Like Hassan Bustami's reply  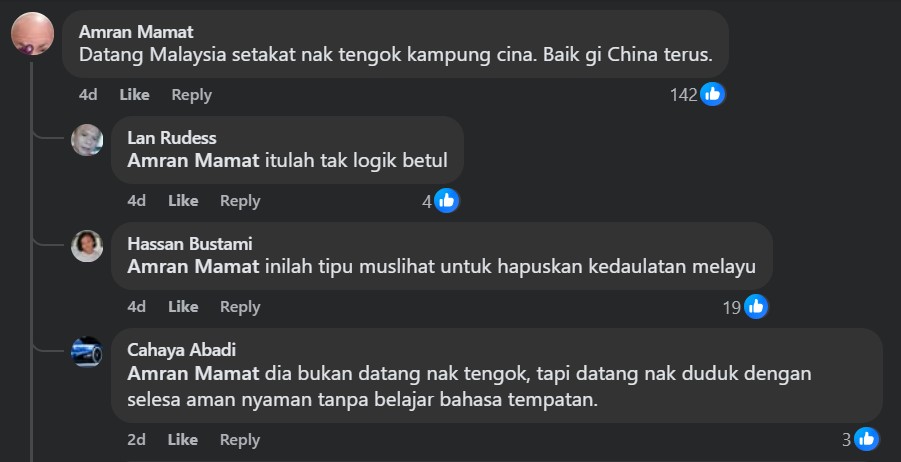tap(183, 307)
